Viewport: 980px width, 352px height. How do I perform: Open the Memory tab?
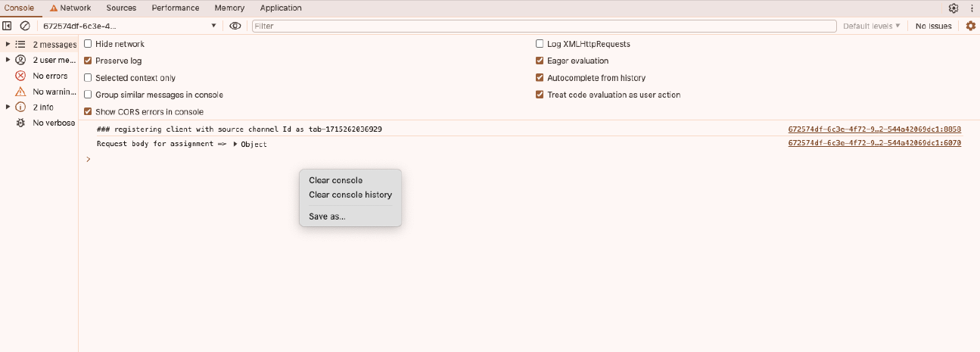pyautogui.click(x=229, y=8)
